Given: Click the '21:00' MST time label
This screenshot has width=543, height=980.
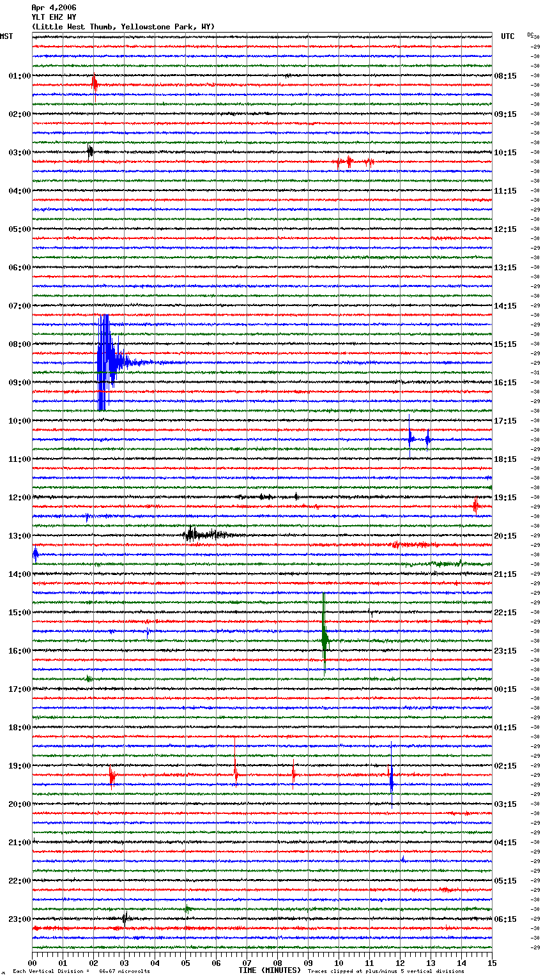Looking at the screenshot, I should pyautogui.click(x=20, y=843).
